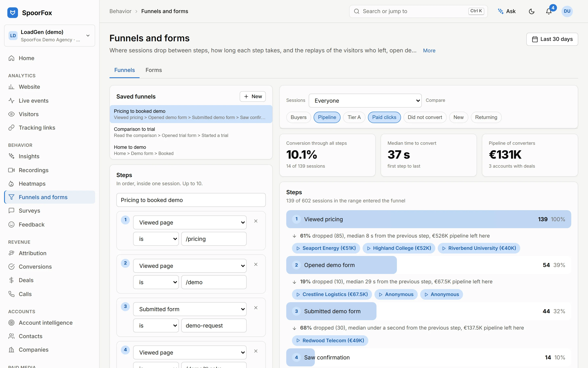This screenshot has width=588, height=368.
Task: Open step 3 Submitted form dropdown
Action: click(x=190, y=309)
